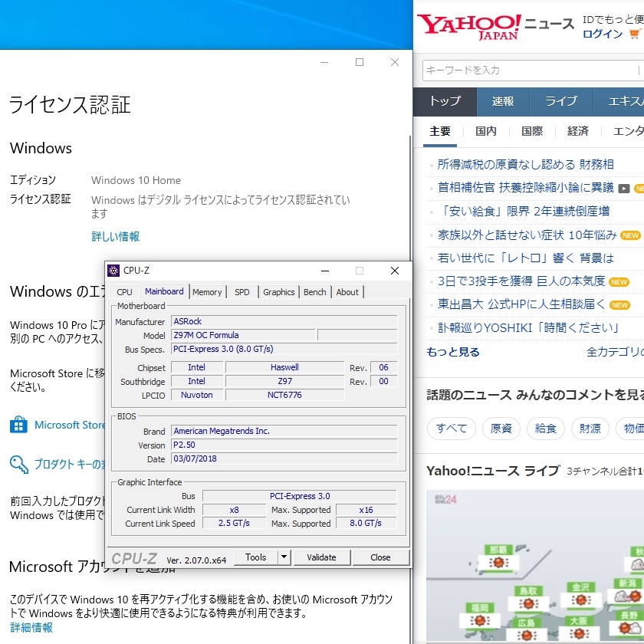644x644 pixels.
Task: Click the Microsoft Store bag icon
Action: pos(18,425)
